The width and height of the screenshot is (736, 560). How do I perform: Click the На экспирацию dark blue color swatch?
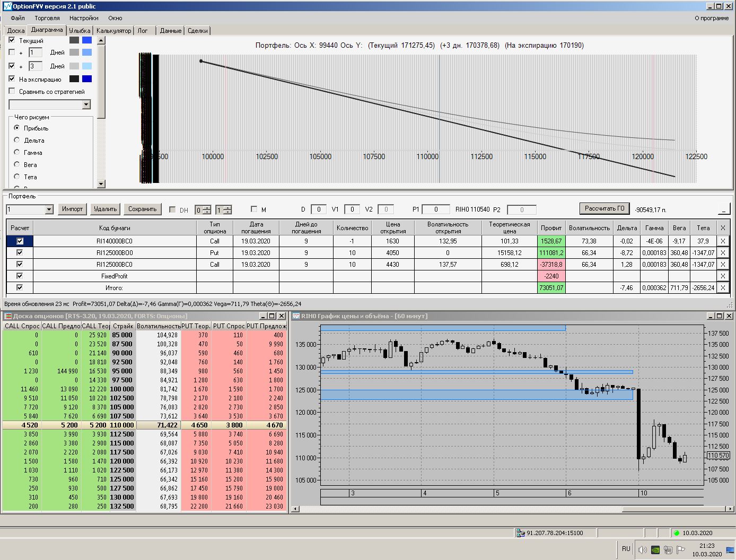click(x=87, y=79)
